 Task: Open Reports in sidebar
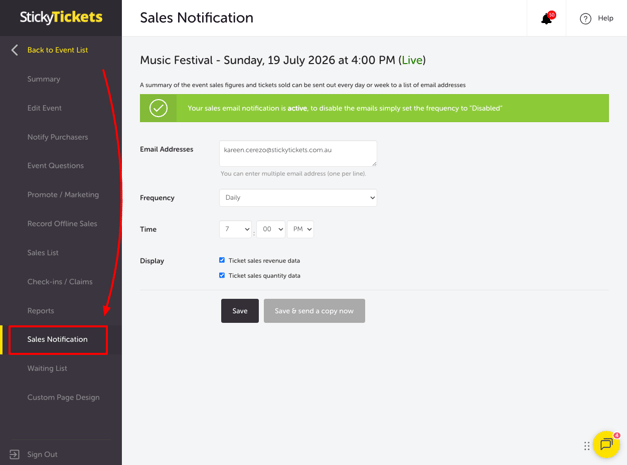(x=40, y=311)
